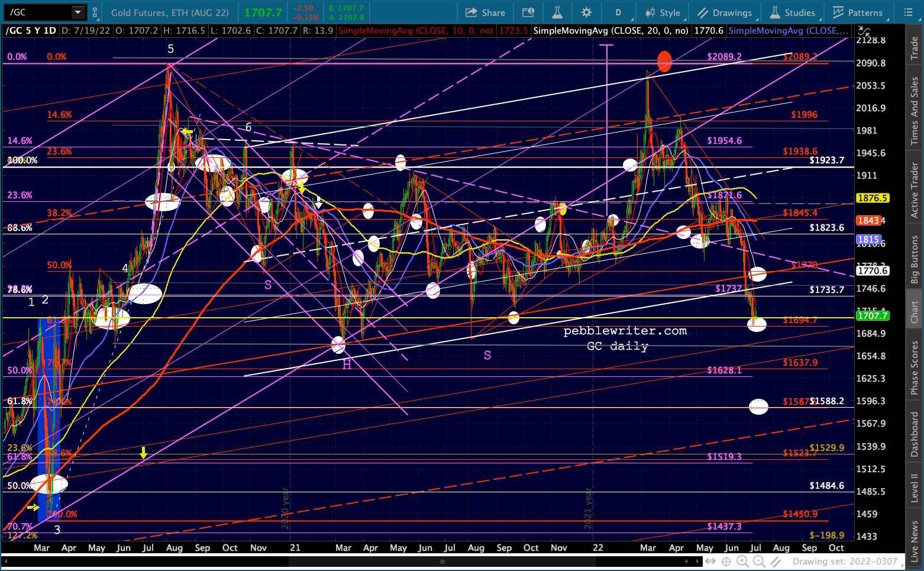The width and height of the screenshot is (924, 571).
Task: Open chart settings gear icon
Action: point(586,12)
